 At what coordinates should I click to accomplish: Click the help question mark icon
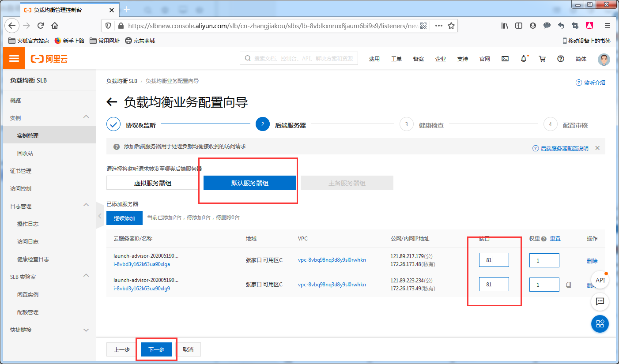pos(561,59)
